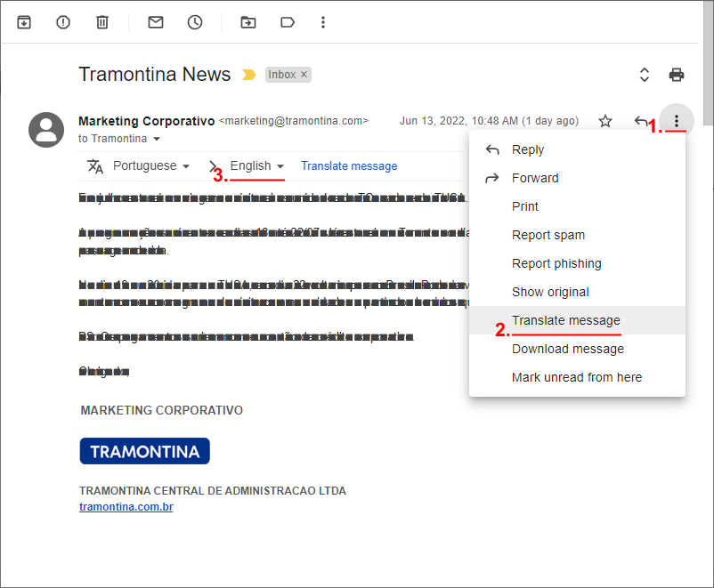Choose Reply from the message menu

point(577,149)
